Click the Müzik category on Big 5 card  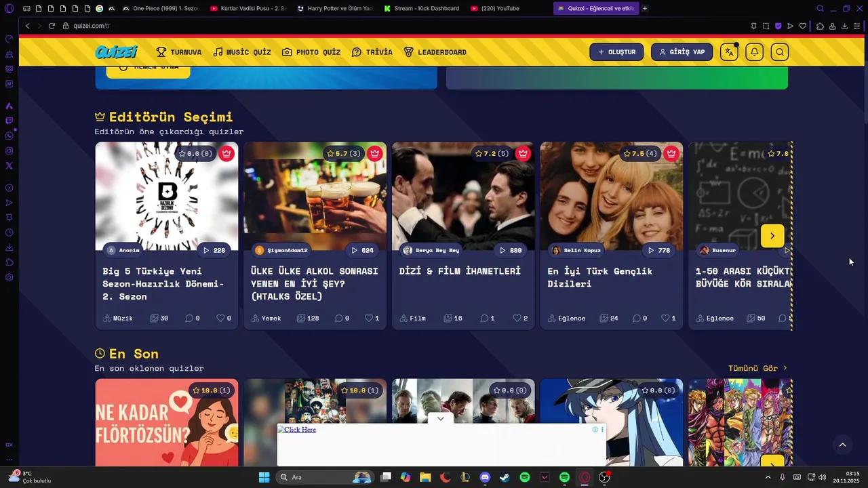117,318
